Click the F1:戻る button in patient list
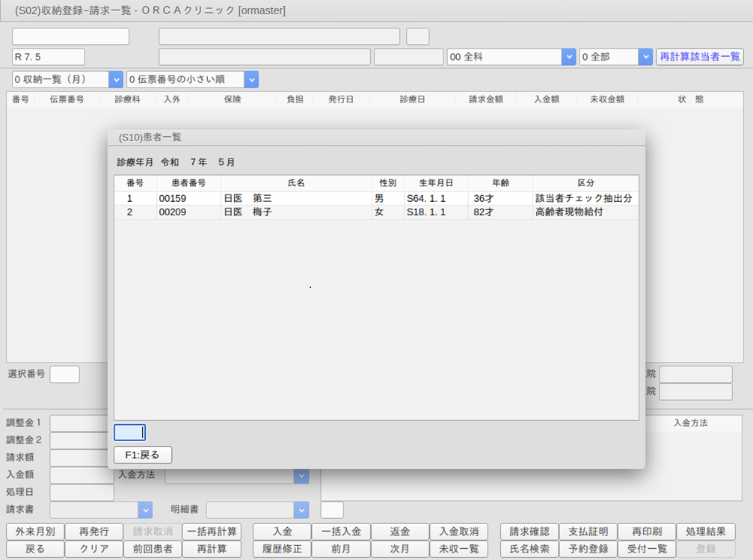 [x=142, y=455]
